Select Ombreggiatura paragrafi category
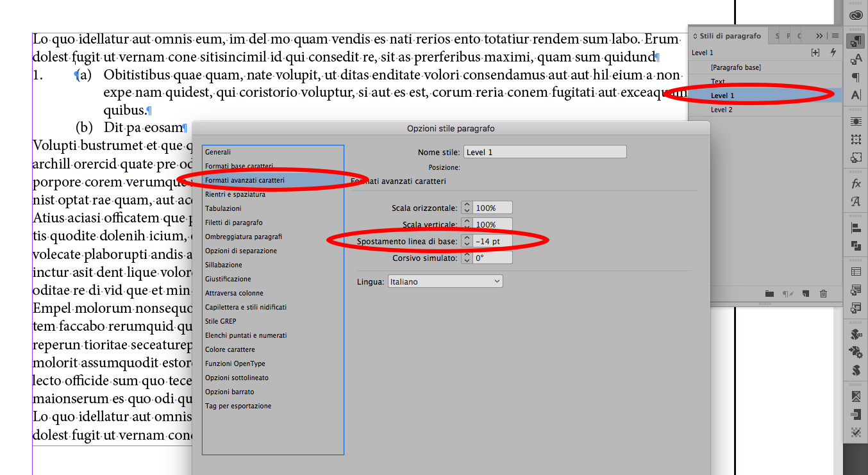 tap(272, 237)
